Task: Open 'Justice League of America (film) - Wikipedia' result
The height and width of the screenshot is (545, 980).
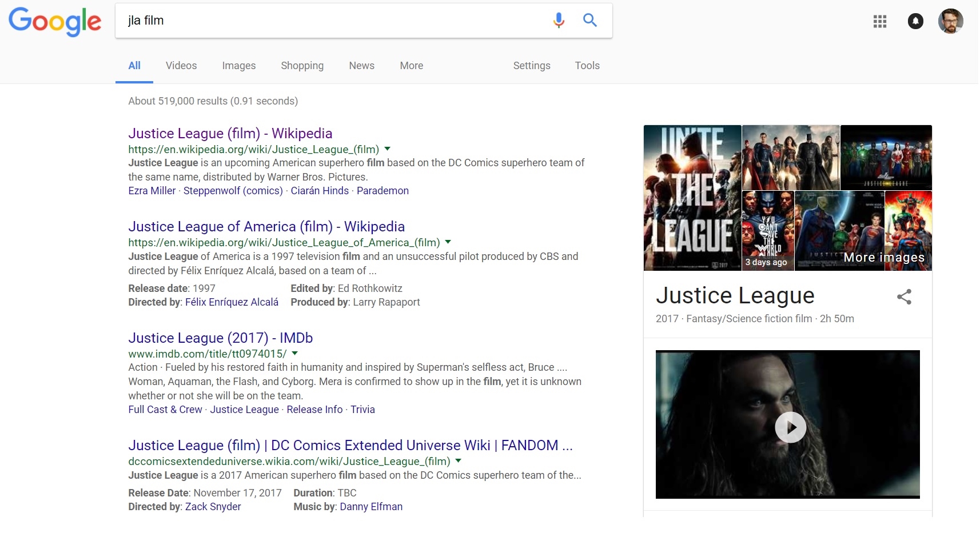Action: pos(266,226)
